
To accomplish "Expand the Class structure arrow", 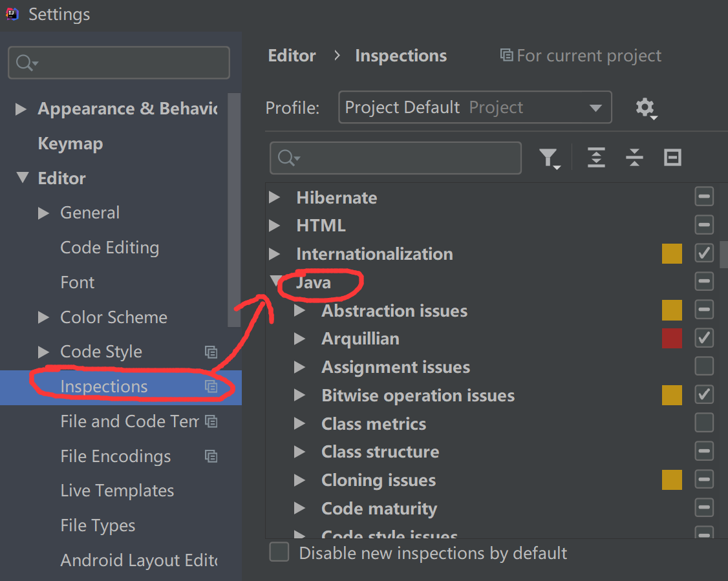I will 299,452.
